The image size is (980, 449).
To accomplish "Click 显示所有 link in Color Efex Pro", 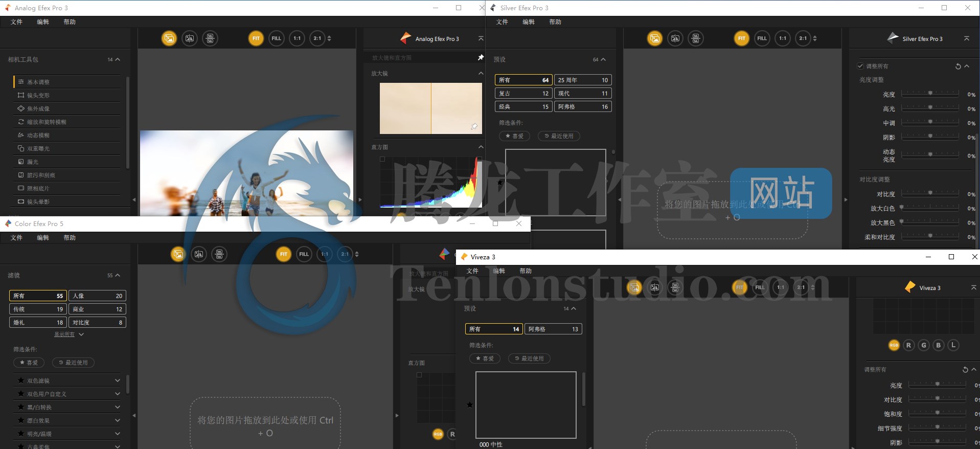I will (x=64, y=334).
